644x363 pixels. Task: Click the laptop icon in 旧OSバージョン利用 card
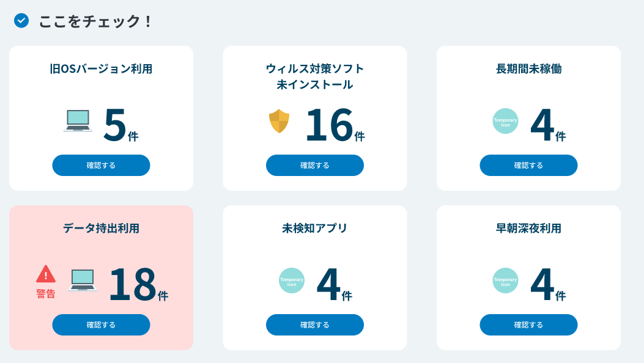(x=78, y=119)
